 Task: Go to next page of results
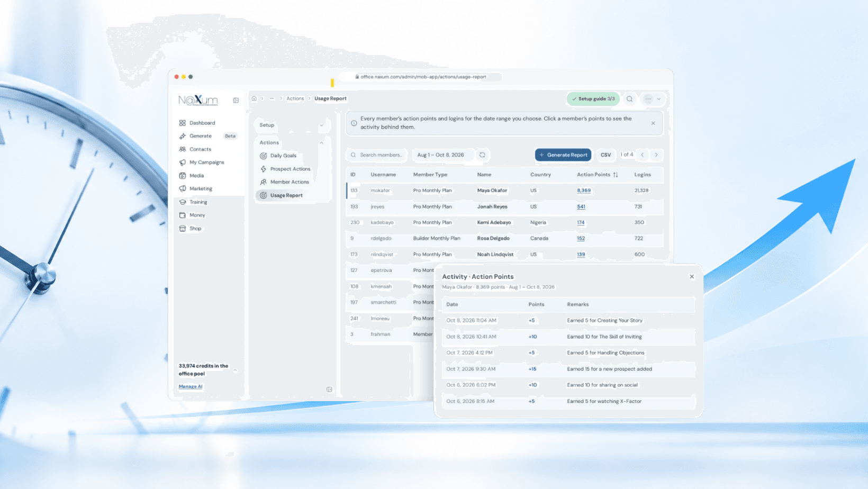pyautogui.click(x=656, y=155)
